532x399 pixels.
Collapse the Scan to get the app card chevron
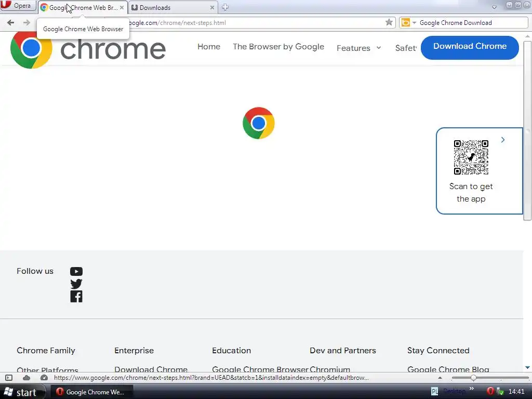[x=503, y=140]
